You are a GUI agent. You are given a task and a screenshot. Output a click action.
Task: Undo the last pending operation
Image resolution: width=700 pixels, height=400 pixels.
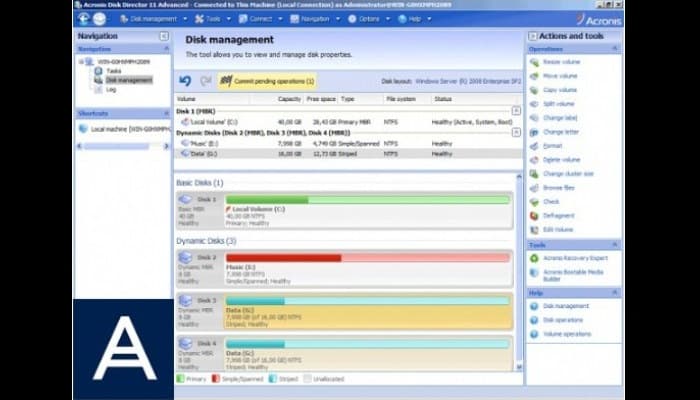[x=185, y=81]
